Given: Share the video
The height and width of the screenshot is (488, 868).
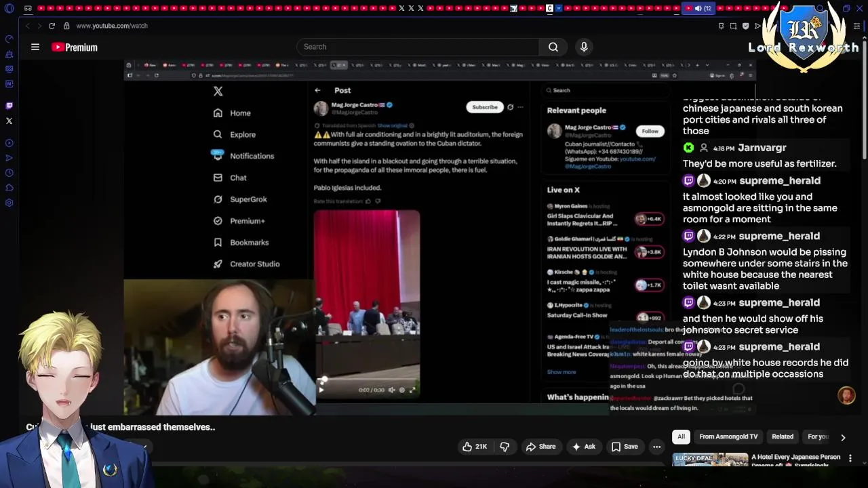Looking at the screenshot, I should click(x=541, y=447).
